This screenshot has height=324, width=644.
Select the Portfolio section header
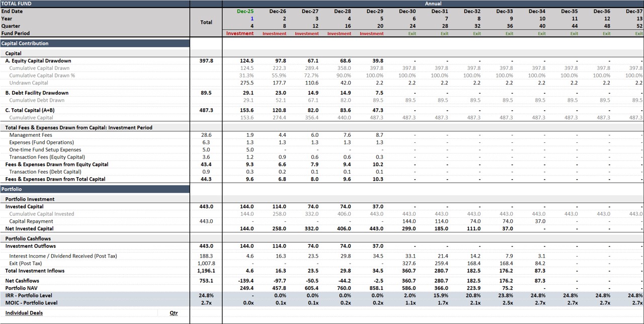pyautogui.click(x=95, y=189)
